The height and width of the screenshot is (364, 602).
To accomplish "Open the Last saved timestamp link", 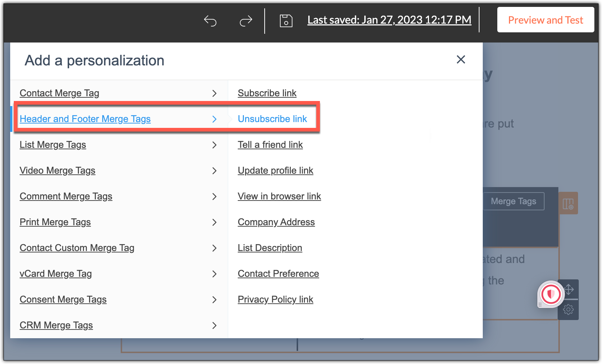I will [389, 20].
